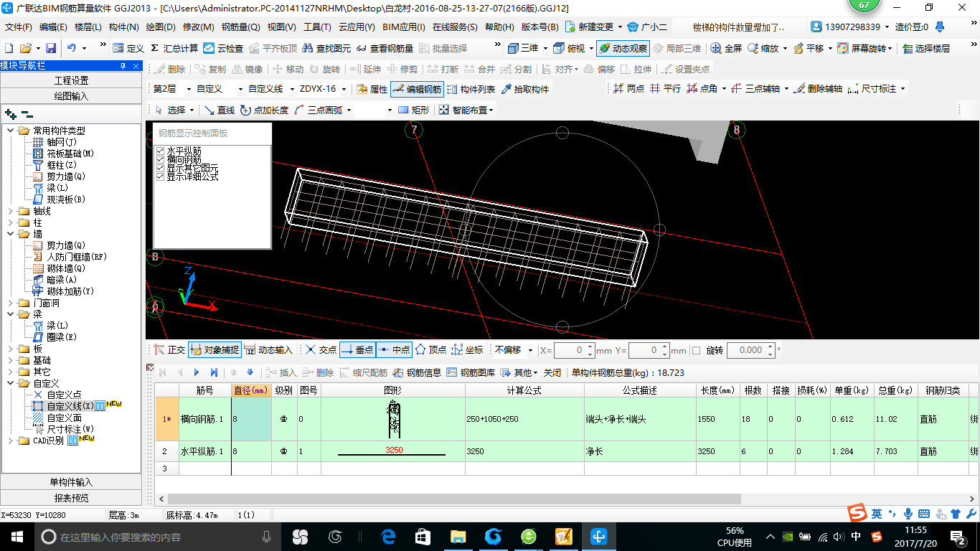Toggle 横向钢筋 checkbox

coord(161,159)
